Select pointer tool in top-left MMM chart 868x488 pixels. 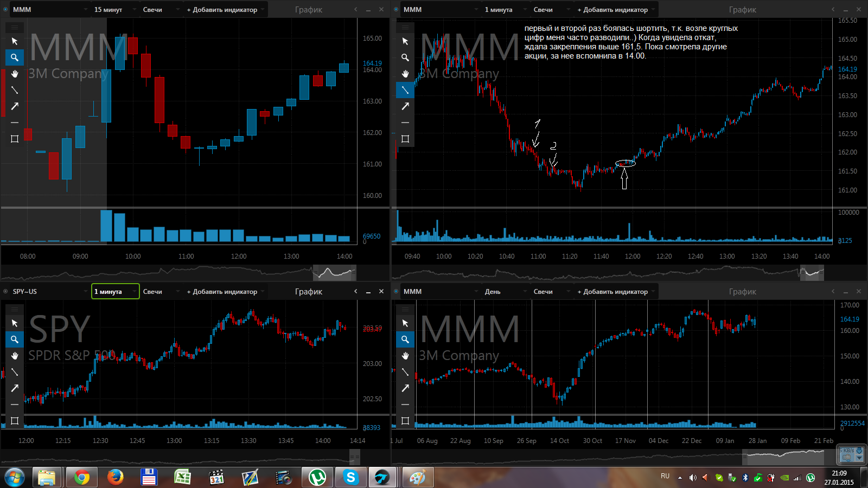[15, 41]
